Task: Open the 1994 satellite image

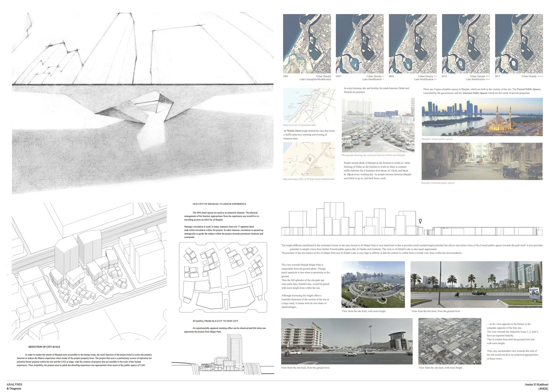Action: tap(359, 44)
